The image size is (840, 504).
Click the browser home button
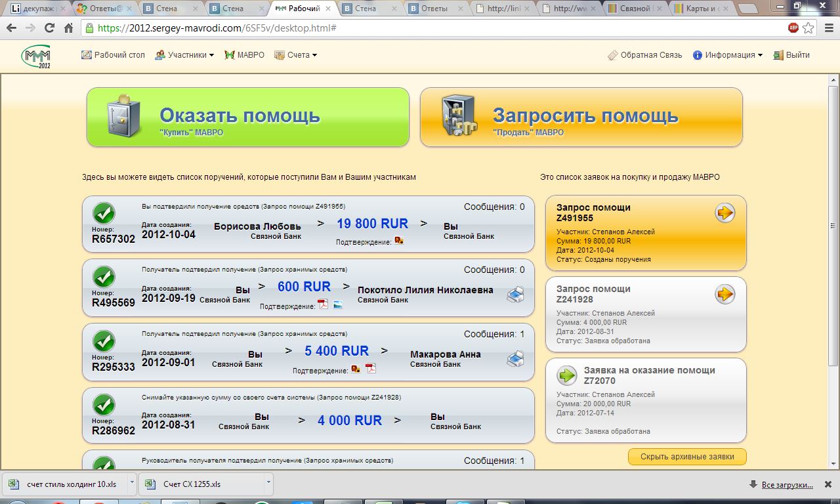pyautogui.click(x=68, y=28)
